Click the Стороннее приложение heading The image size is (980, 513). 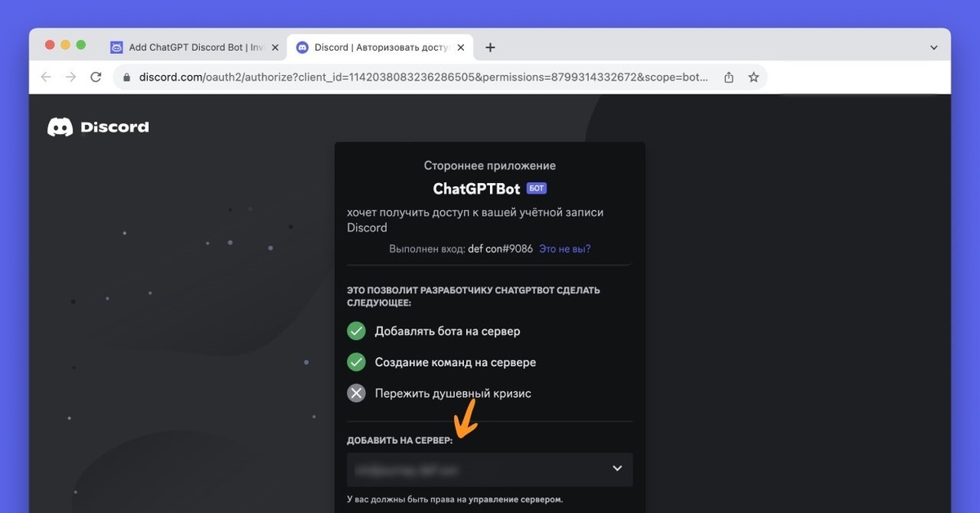489,165
